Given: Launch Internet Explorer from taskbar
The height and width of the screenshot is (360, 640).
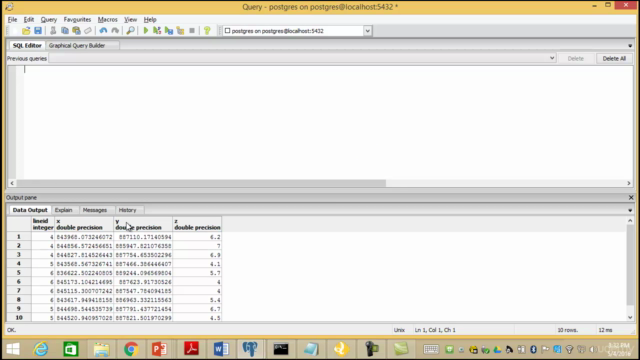Looking at the screenshot, I should point(41,349).
